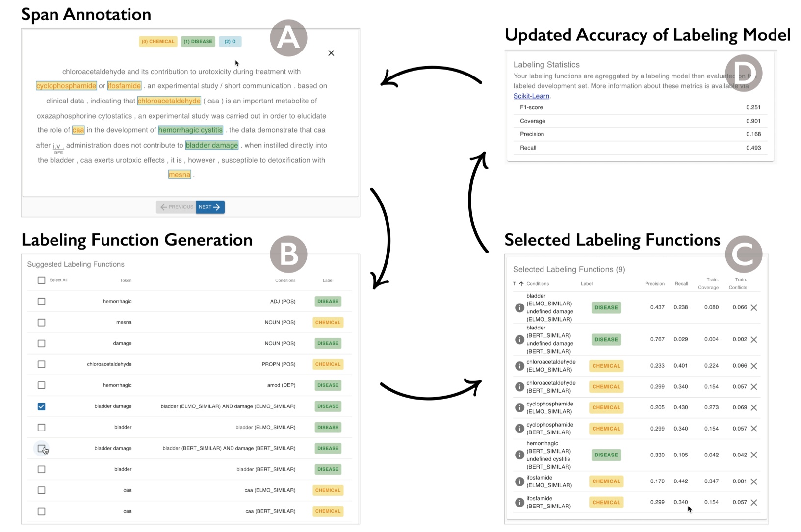801x532 pixels.
Task: Remove cyclophosphamide (BERT_SIMILAR) labeling function
Action: tap(754, 429)
